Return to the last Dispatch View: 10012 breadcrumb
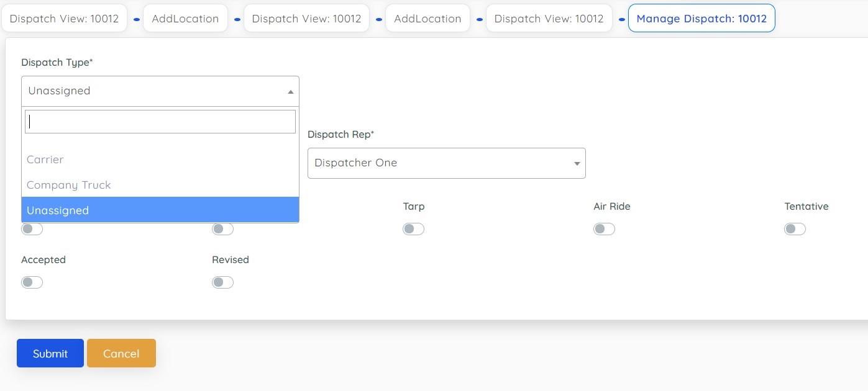The width and height of the screenshot is (868, 391). click(549, 19)
